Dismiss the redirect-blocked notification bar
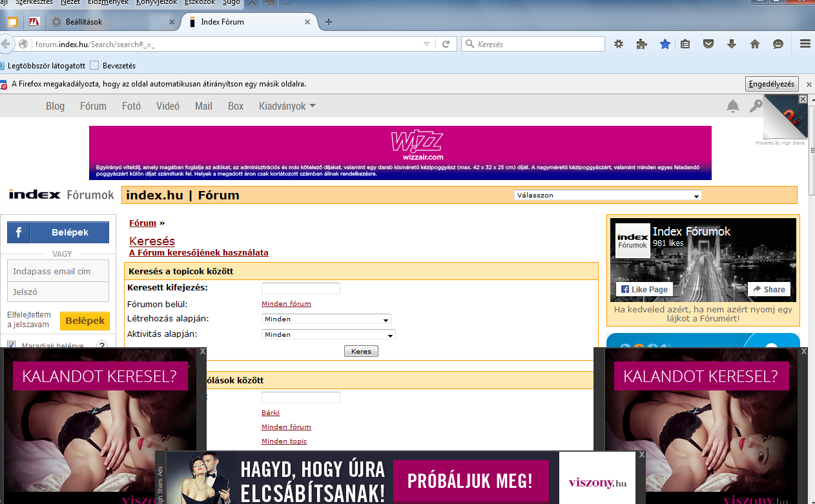 (x=808, y=84)
